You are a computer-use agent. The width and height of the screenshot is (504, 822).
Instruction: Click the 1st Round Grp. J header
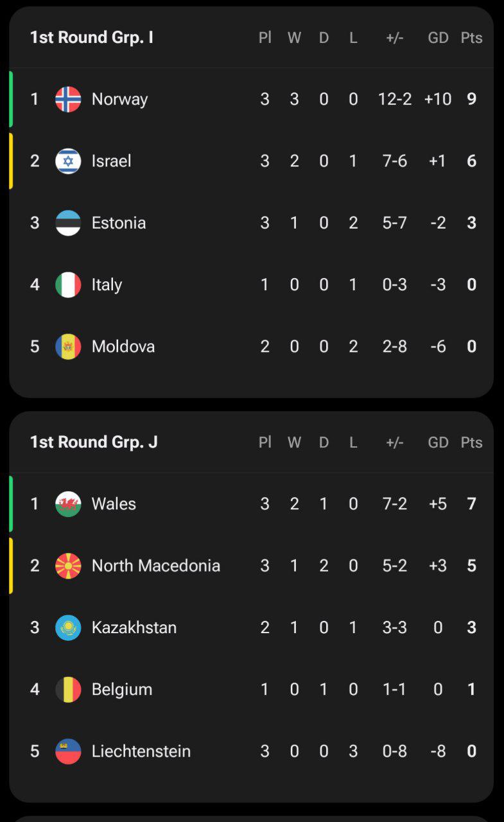[x=93, y=442]
